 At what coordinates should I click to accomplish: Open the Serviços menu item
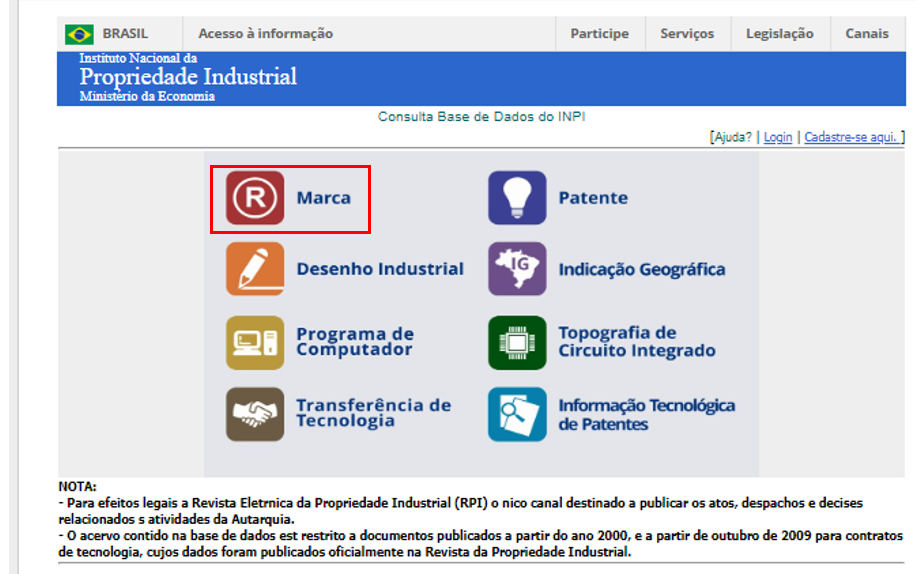coord(687,34)
